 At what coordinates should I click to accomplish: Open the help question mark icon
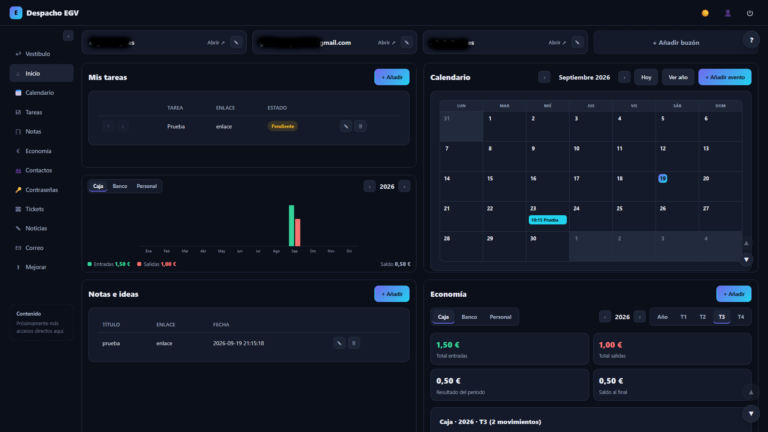751,40
